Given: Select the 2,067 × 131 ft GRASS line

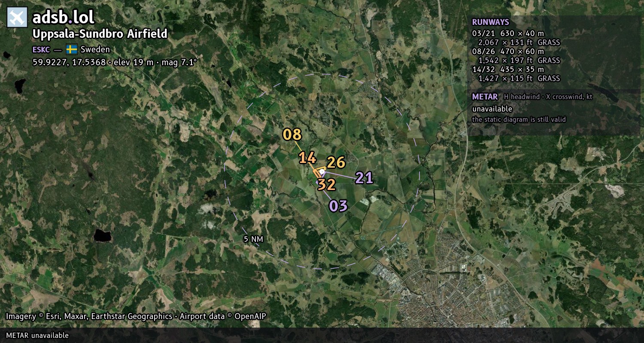Looking at the screenshot, I should click(x=519, y=42).
